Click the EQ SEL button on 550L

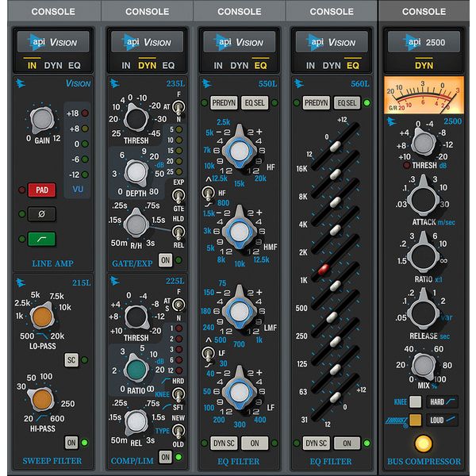(255, 103)
